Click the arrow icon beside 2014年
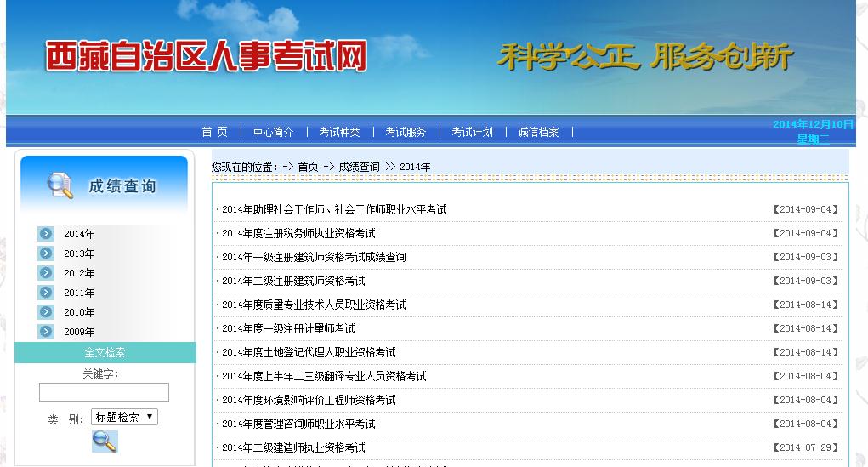The width and height of the screenshot is (868, 467). (46, 234)
